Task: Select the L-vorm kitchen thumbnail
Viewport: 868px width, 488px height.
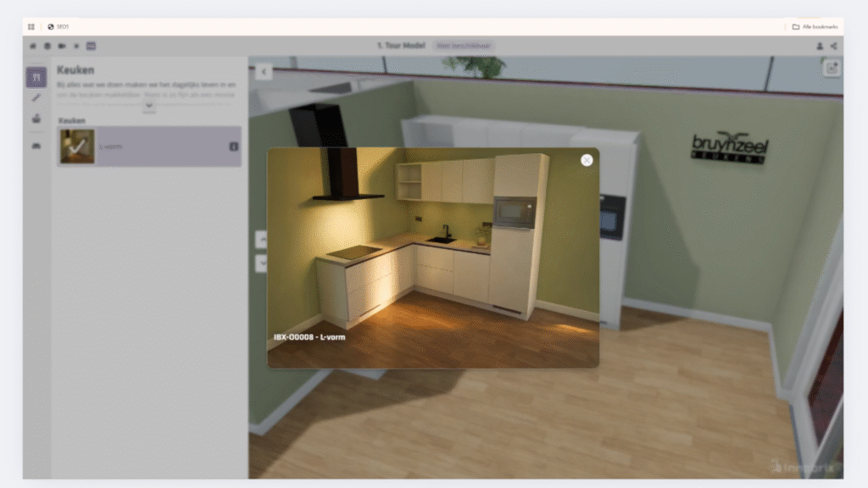Action: (x=77, y=147)
